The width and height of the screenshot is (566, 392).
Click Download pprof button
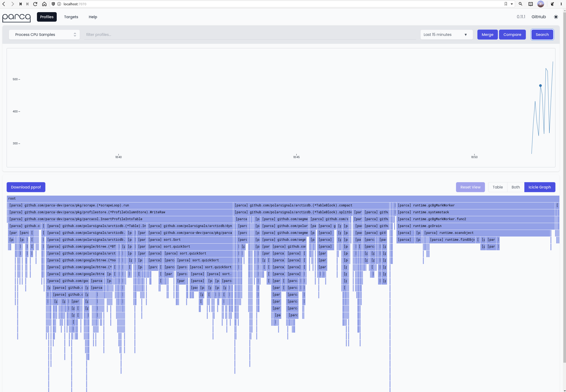tap(26, 187)
